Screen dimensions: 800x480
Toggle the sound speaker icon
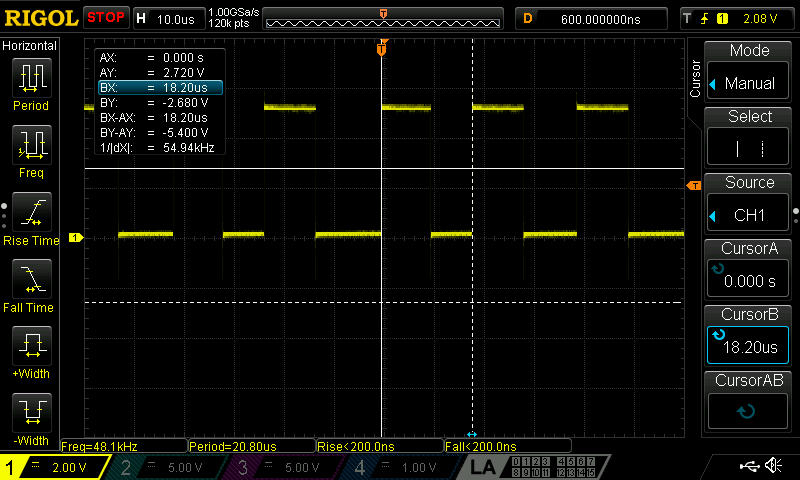coord(773,465)
